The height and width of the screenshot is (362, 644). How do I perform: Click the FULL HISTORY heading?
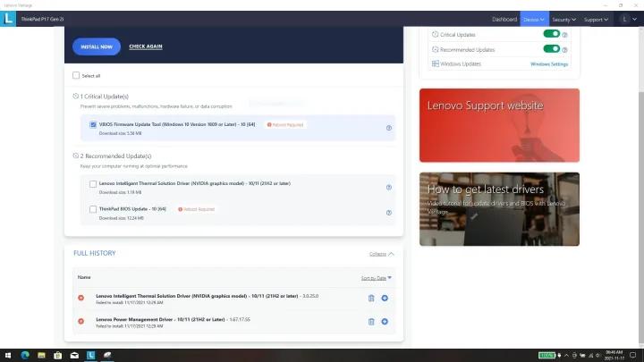95,253
